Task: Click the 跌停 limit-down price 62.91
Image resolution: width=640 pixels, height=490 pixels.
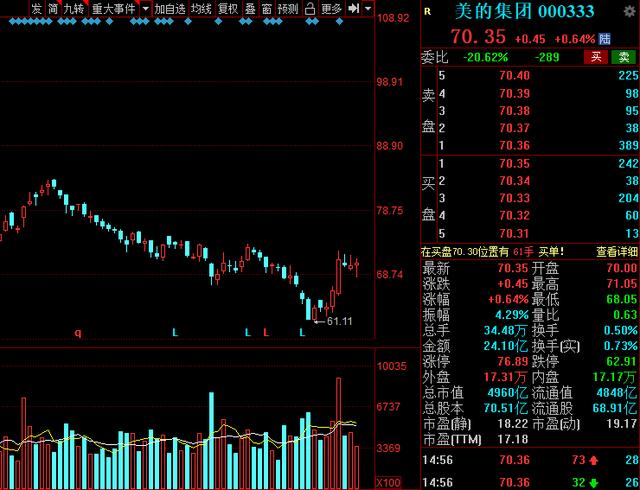Action: point(622,362)
